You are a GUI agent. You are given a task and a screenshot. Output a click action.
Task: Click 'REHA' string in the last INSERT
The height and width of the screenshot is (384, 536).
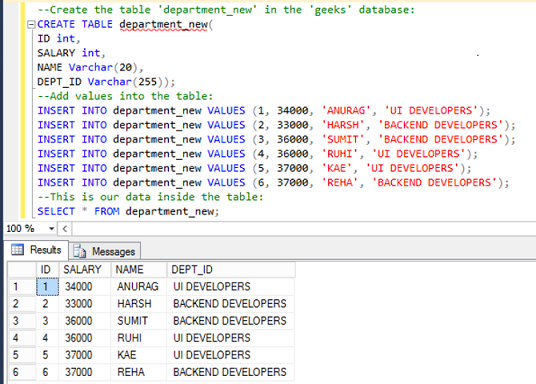340,183
